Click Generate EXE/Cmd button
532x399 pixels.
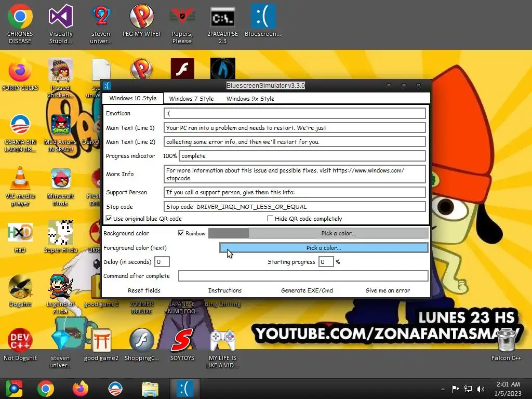(x=307, y=290)
